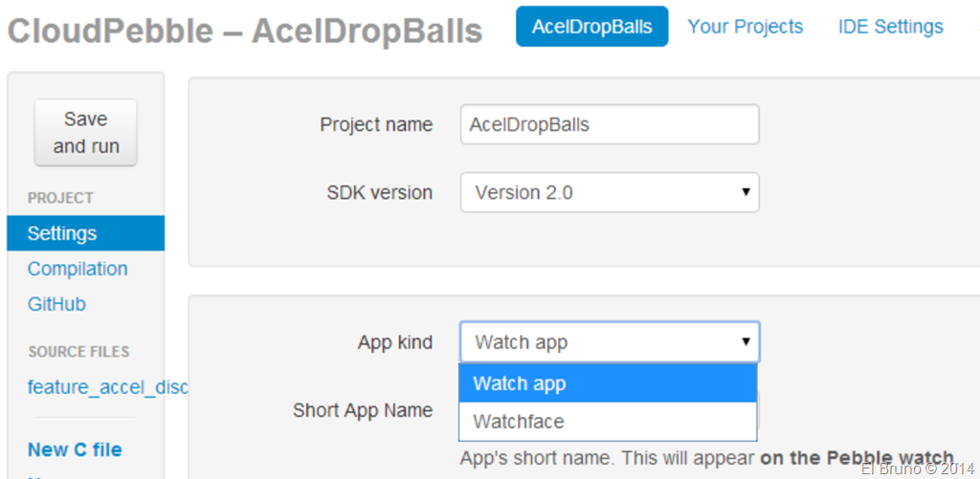Click into the Project name field
The width and height of the screenshot is (980, 479).
tap(610, 125)
